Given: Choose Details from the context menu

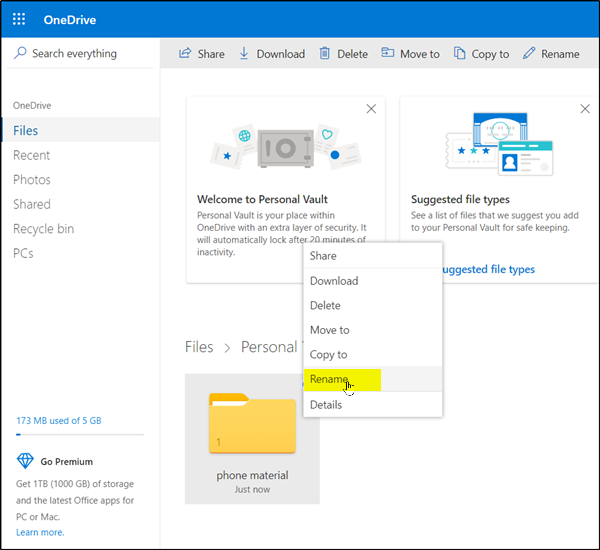Looking at the screenshot, I should [x=326, y=404].
